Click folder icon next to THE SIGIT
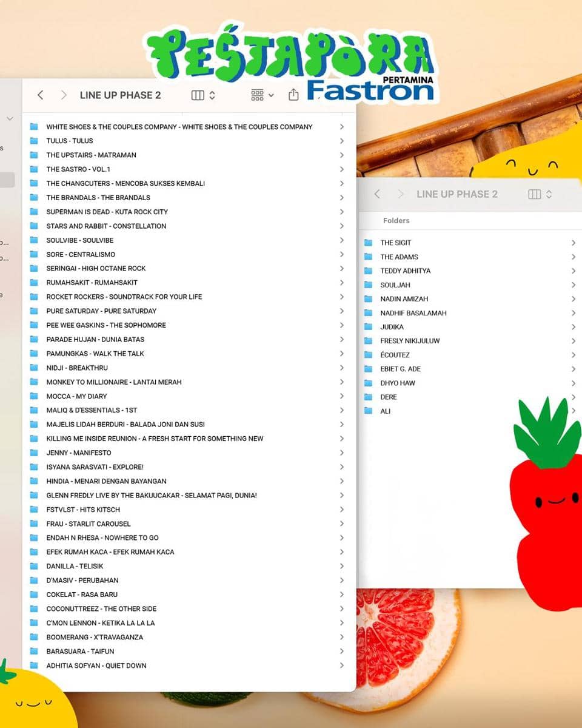582x728 pixels. [x=368, y=243]
